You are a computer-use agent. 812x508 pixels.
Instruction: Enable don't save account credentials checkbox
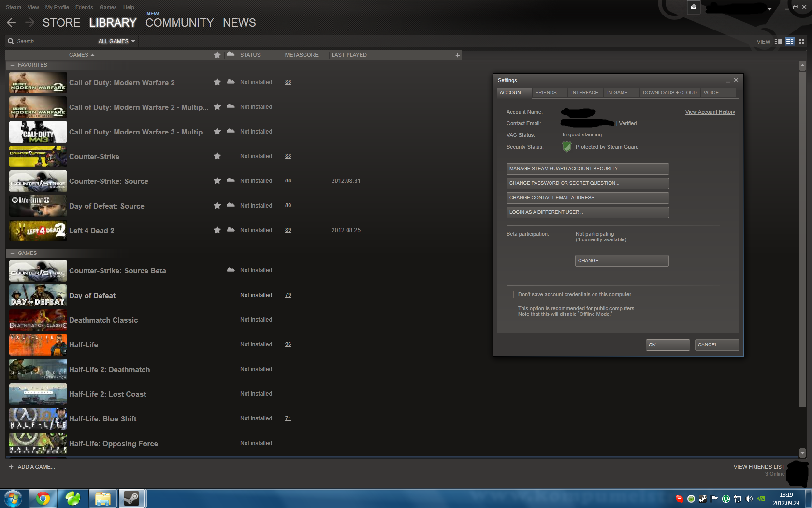pos(510,294)
